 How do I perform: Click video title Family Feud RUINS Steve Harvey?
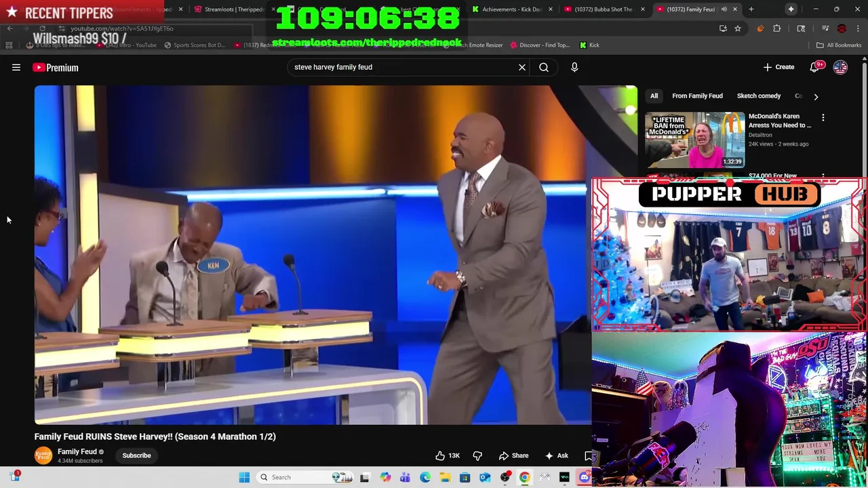pyautogui.click(x=155, y=436)
